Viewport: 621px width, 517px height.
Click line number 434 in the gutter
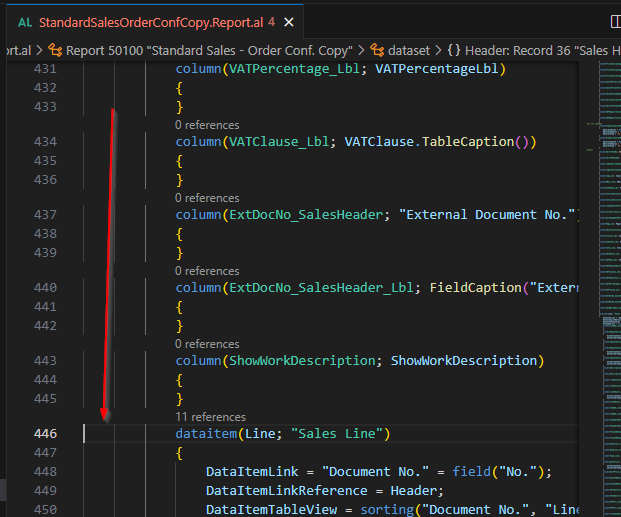click(x=43, y=142)
